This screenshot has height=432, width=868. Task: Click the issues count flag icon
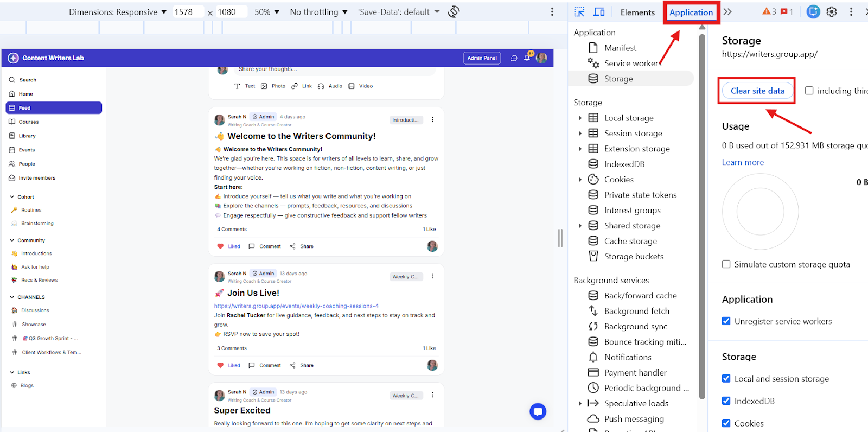(x=787, y=11)
